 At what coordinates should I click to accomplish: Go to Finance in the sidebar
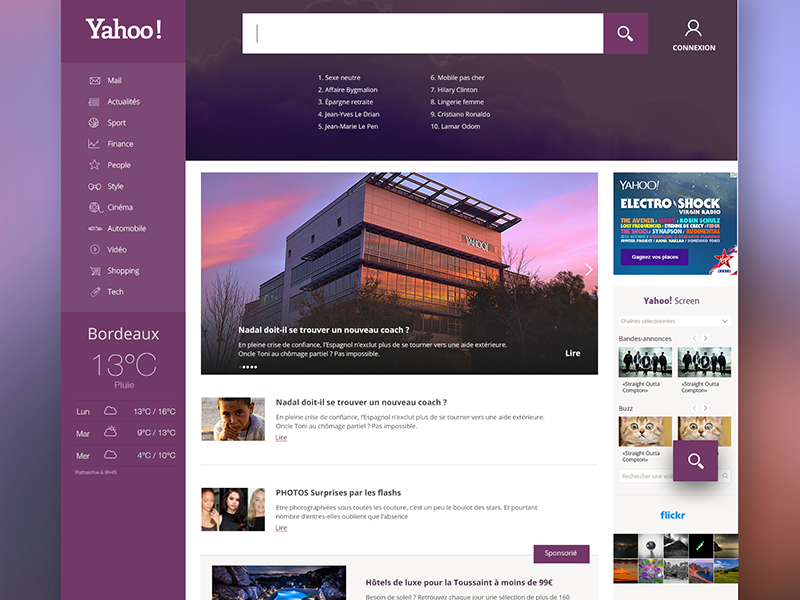pyautogui.click(x=120, y=144)
